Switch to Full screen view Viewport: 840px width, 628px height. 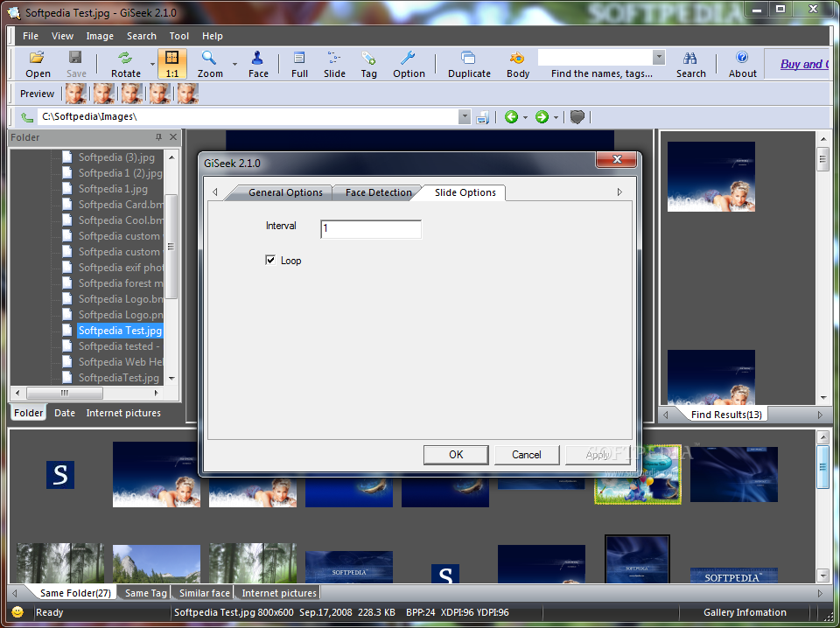click(x=299, y=64)
